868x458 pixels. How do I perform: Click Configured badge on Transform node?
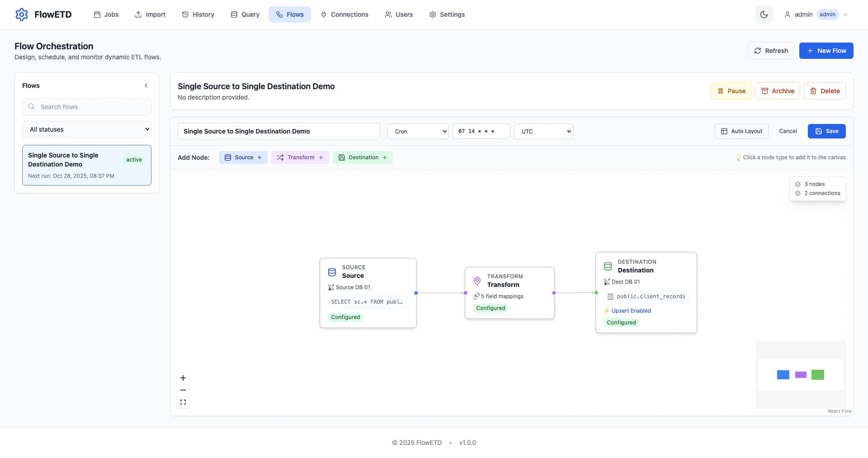(x=491, y=308)
